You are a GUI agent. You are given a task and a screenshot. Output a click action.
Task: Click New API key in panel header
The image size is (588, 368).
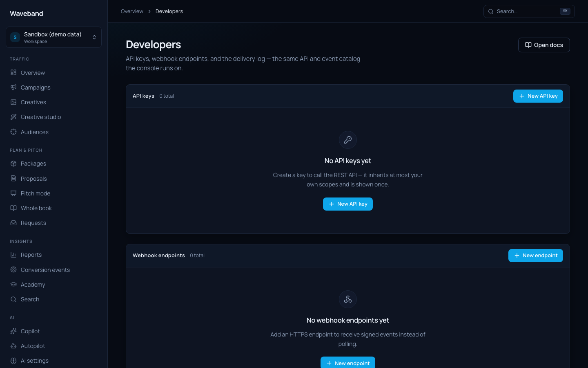click(538, 96)
